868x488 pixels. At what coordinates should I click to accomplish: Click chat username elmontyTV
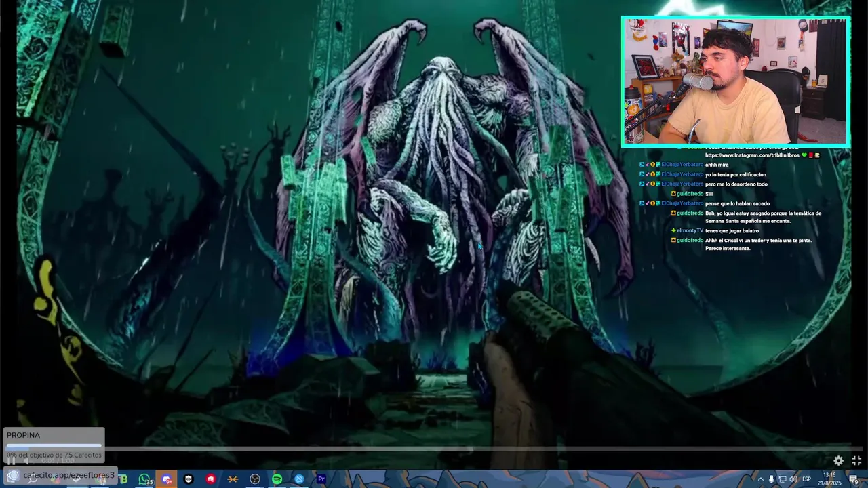click(x=690, y=230)
